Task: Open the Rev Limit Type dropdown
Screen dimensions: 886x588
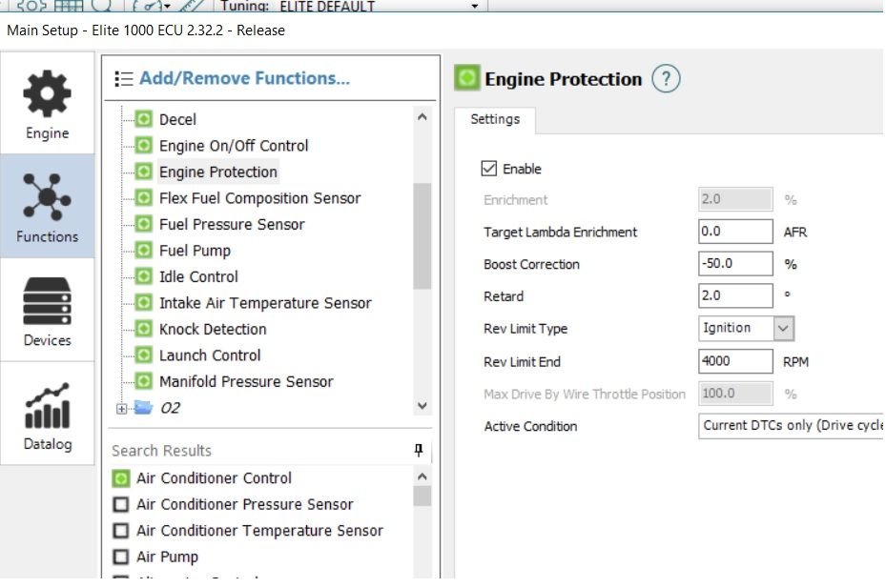Action: click(783, 328)
